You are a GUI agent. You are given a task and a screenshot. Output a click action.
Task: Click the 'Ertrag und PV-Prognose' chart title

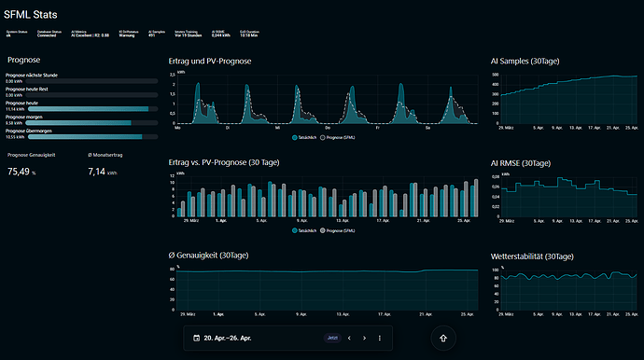coord(210,62)
